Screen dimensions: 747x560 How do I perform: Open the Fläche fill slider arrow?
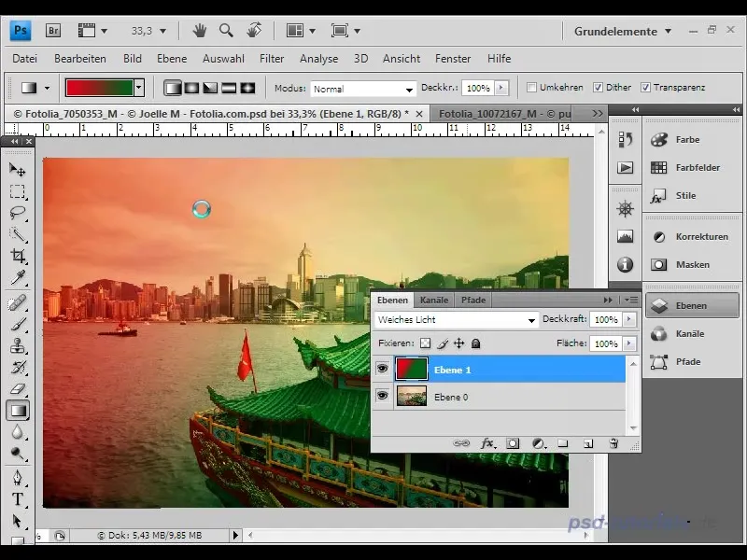pos(628,343)
